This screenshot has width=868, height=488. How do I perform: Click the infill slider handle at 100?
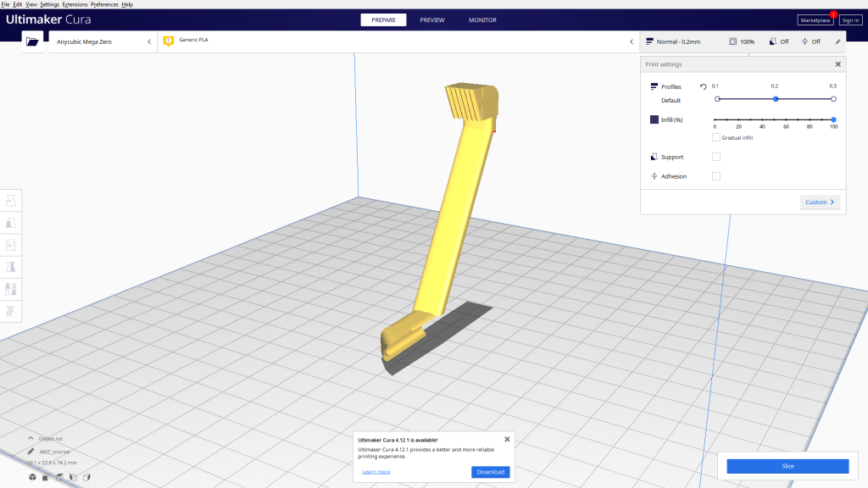pos(834,119)
